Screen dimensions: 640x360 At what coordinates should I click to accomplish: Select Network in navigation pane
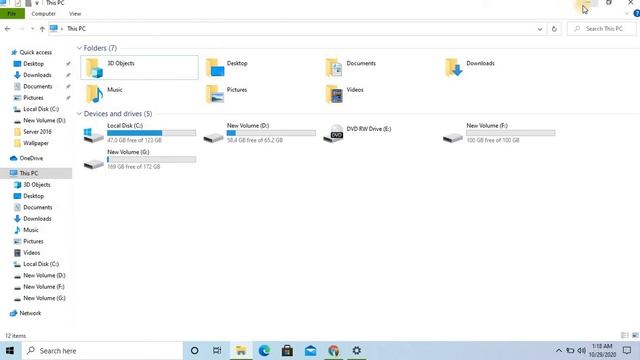point(30,313)
